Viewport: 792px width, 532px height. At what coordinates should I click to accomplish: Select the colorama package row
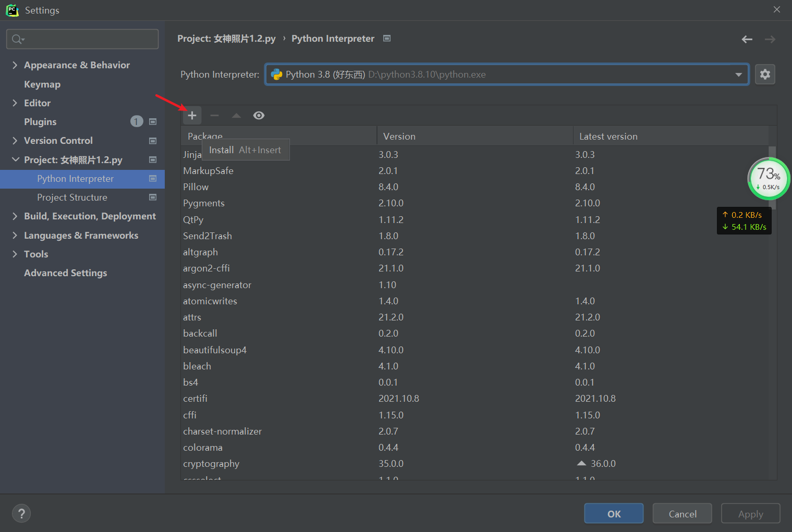[x=474, y=448]
